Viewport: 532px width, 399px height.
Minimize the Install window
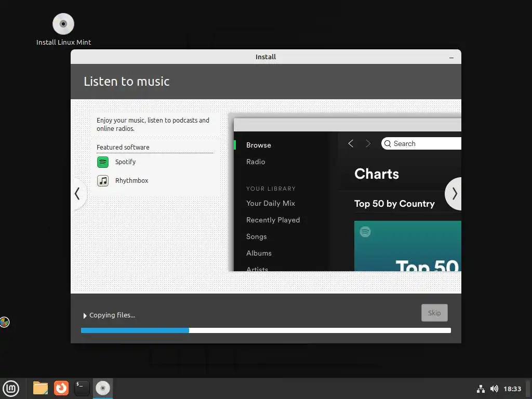click(451, 57)
